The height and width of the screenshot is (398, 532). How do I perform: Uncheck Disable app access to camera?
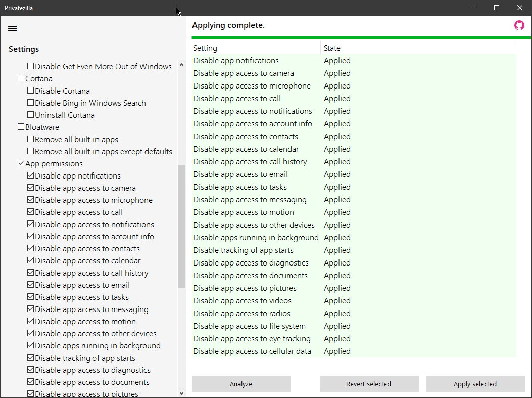31,188
